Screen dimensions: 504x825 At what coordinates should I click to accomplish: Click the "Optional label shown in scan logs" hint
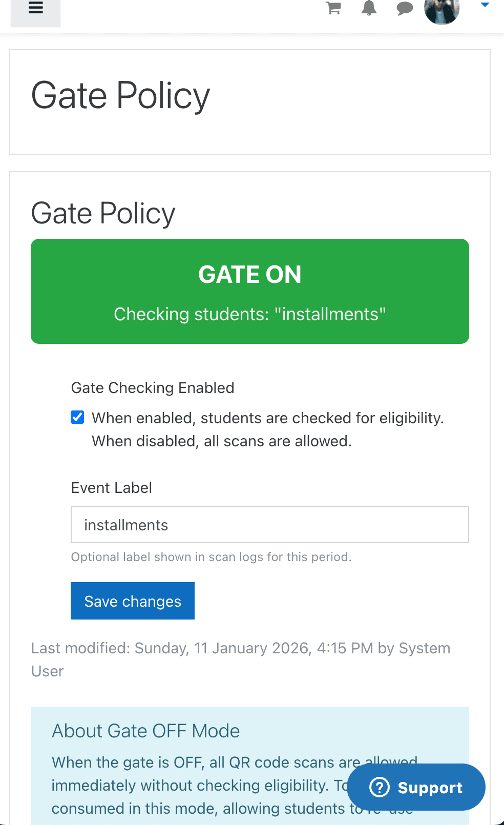pyautogui.click(x=211, y=557)
